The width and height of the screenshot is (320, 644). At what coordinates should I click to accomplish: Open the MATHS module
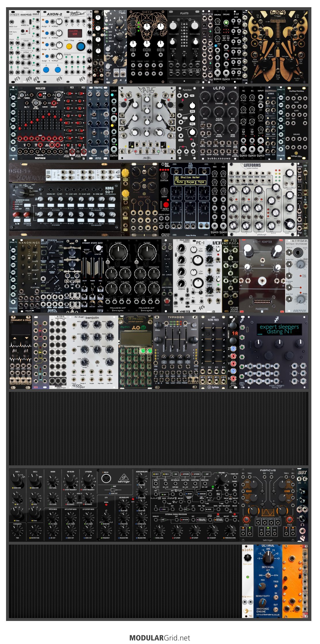coord(147,123)
